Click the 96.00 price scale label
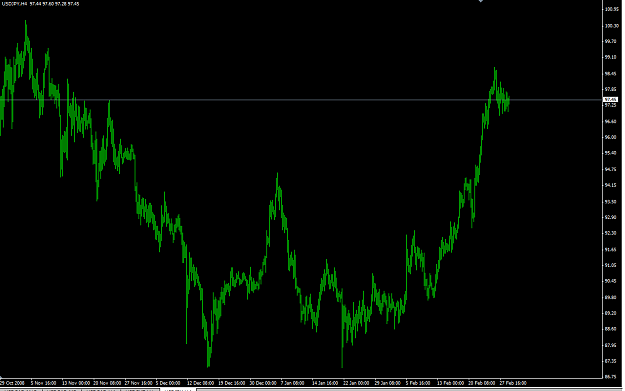The image size is (625, 391). 611,137
